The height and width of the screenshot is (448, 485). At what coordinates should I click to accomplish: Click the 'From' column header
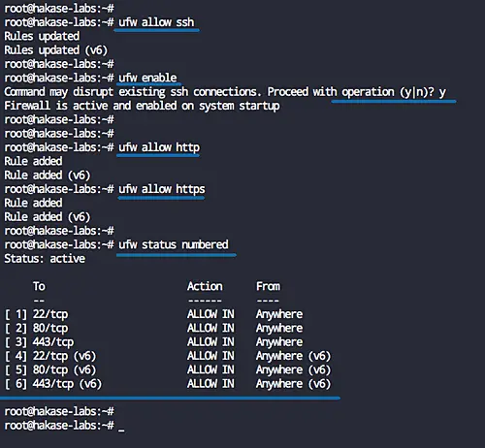(x=269, y=286)
